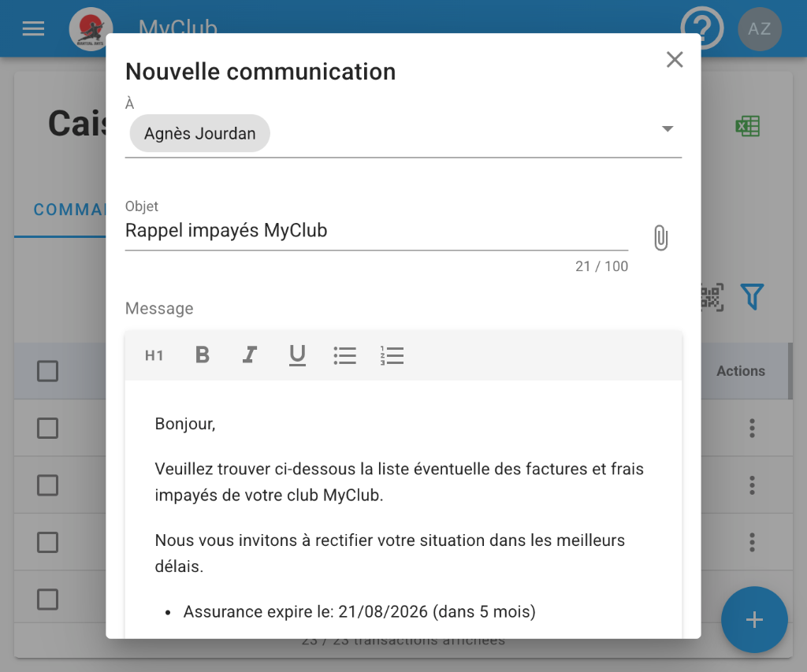Click the attachment paperclip icon
Screen dimensions: 807x672
[x=660, y=238]
